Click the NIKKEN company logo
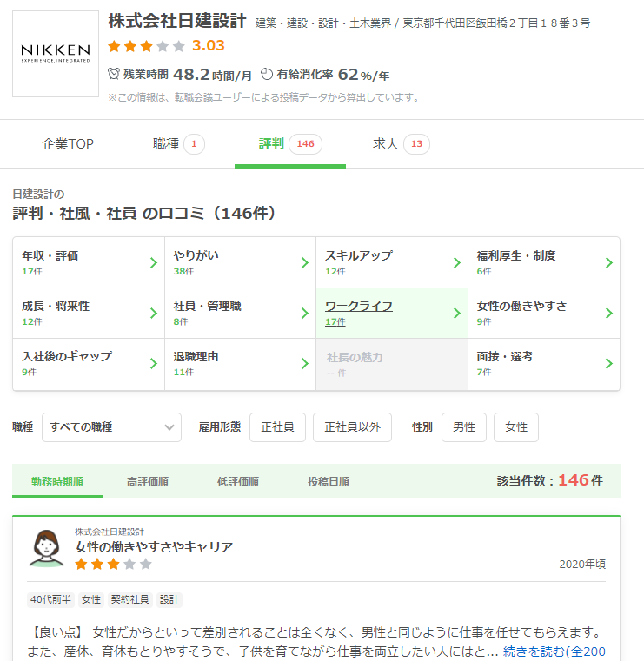 56,54
